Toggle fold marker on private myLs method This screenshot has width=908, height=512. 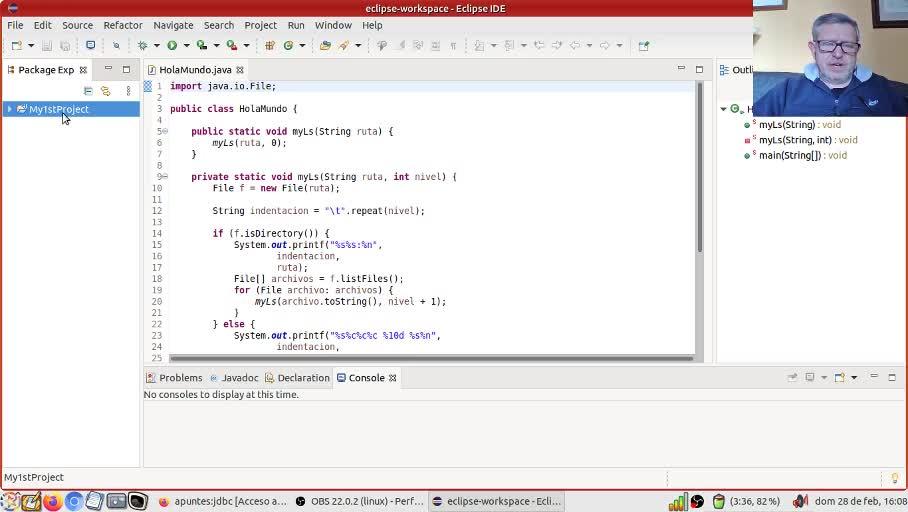165,177
